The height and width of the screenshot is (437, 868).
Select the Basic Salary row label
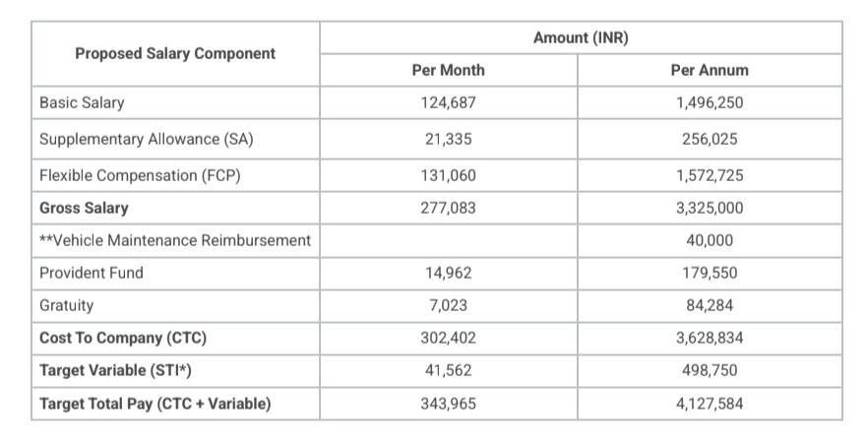82,103
